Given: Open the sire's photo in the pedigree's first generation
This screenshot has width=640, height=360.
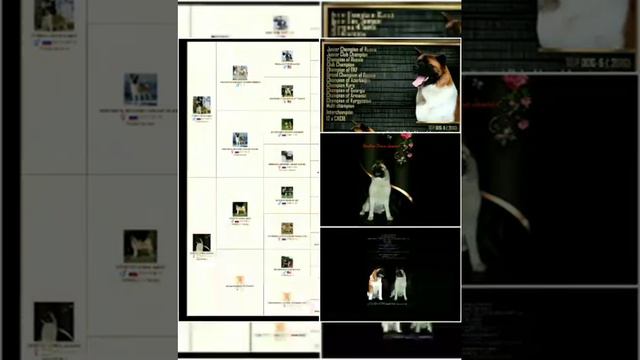Looking at the screenshot, I should click(x=202, y=105).
